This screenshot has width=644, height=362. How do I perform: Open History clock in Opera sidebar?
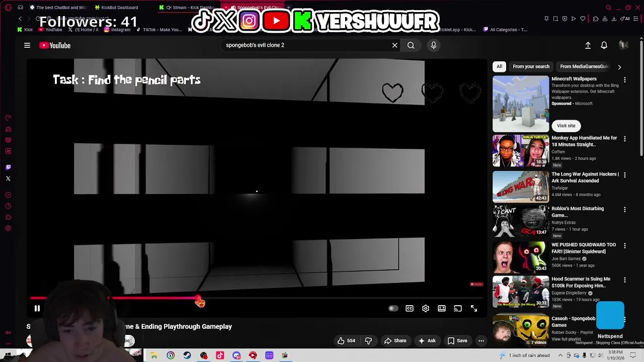8,206
